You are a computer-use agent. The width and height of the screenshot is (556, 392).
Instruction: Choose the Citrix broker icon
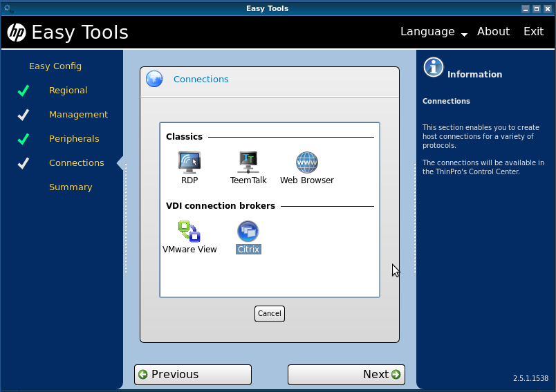click(x=248, y=231)
